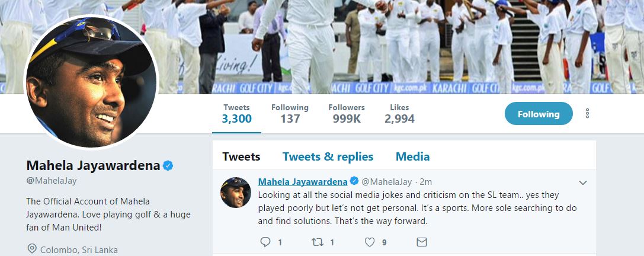Screen dimensions: 644x256
Task: Open the large profile picture
Action: [x=90, y=82]
